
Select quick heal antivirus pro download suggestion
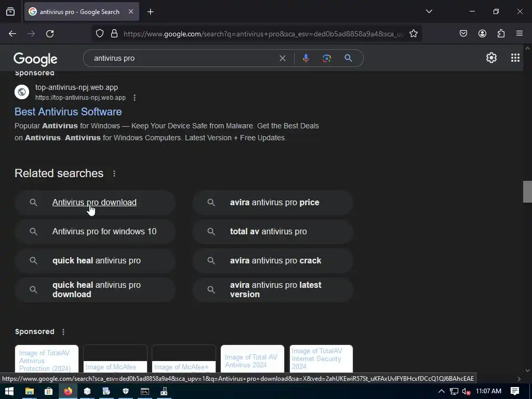pos(95,290)
